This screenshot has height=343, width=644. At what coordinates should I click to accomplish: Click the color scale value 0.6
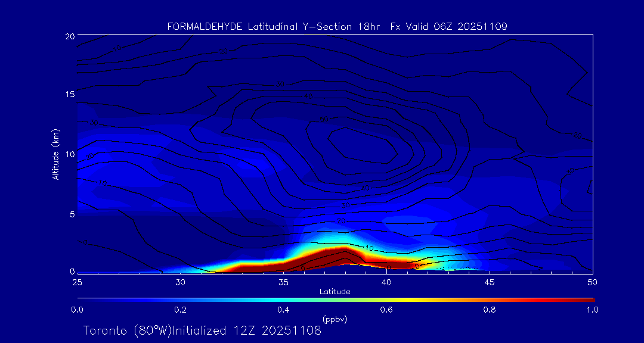pyautogui.click(x=386, y=310)
